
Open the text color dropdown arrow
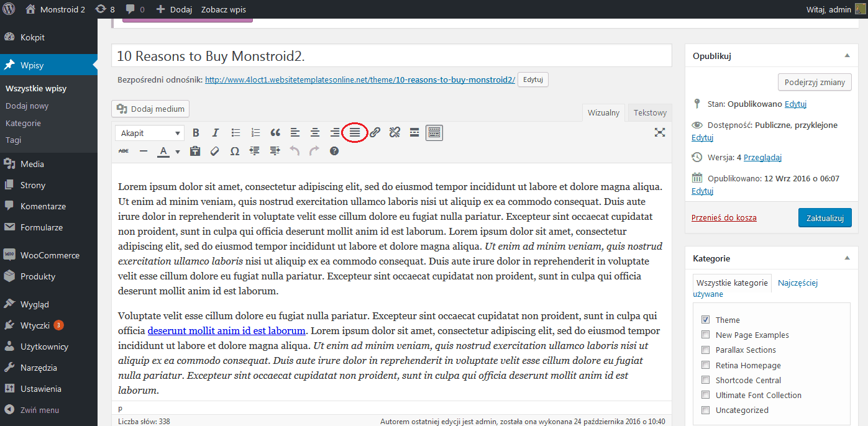click(178, 152)
